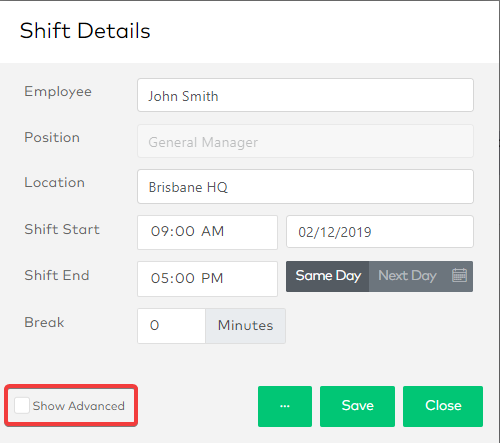
Task: Click the Break field label
Action: [x=44, y=322]
